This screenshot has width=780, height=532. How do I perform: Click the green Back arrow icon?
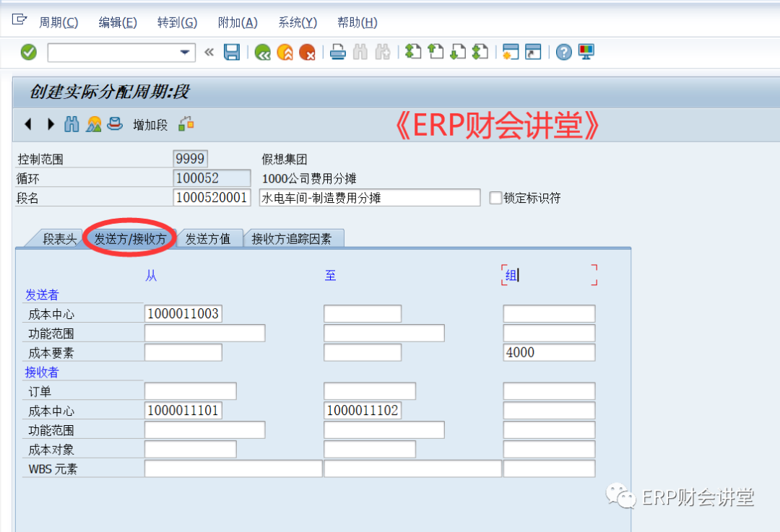[263, 52]
